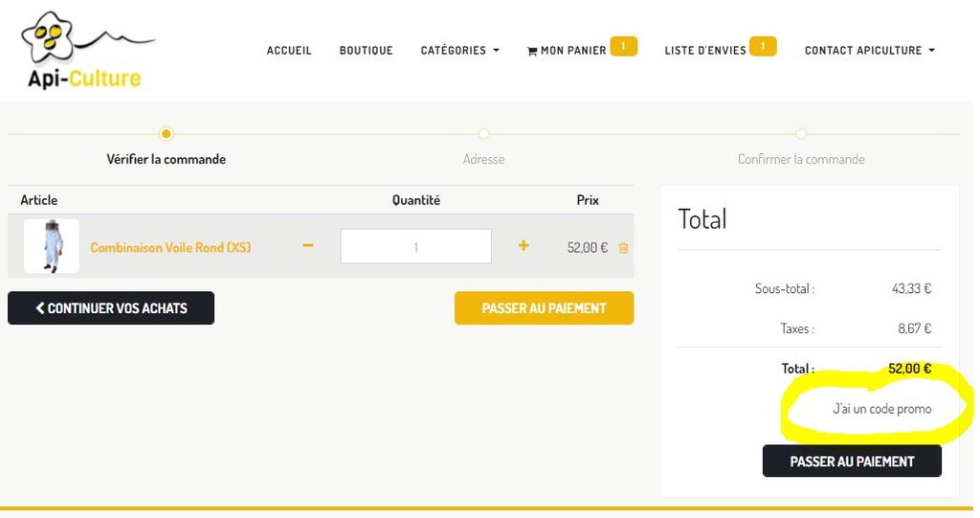Delete item using the trash icon
980x518 pixels.
pyautogui.click(x=624, y=248)
